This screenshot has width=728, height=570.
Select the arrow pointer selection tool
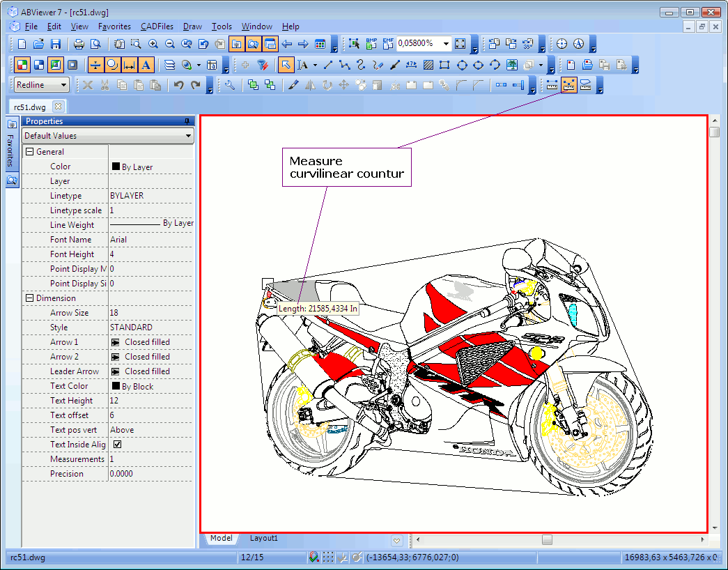point(286,65)
